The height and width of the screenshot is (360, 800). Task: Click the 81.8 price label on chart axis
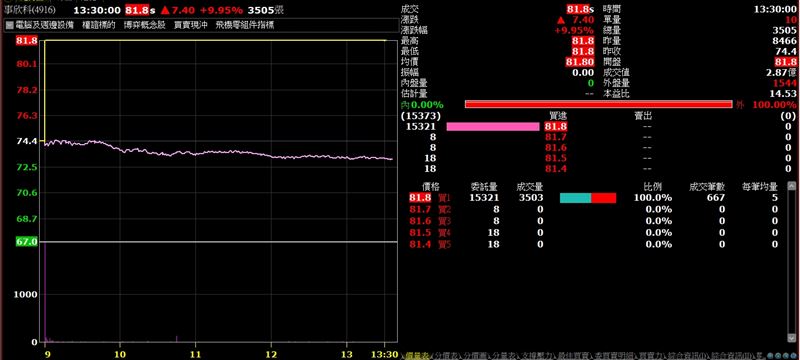(27, 41)
